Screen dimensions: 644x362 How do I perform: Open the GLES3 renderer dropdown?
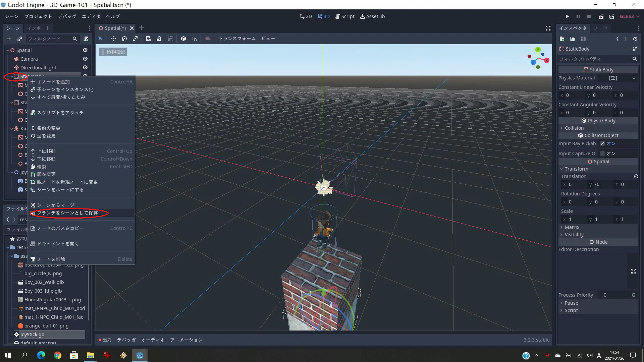click(629, 16)
